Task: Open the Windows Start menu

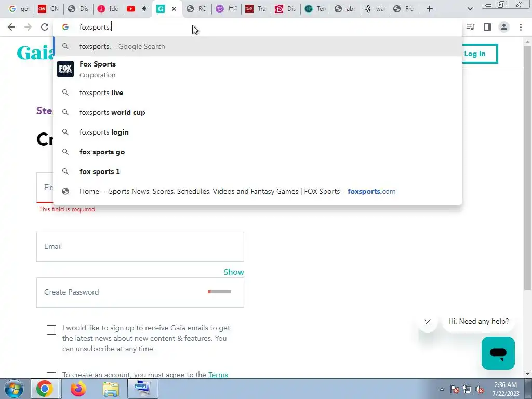Action: coord(14,389)
